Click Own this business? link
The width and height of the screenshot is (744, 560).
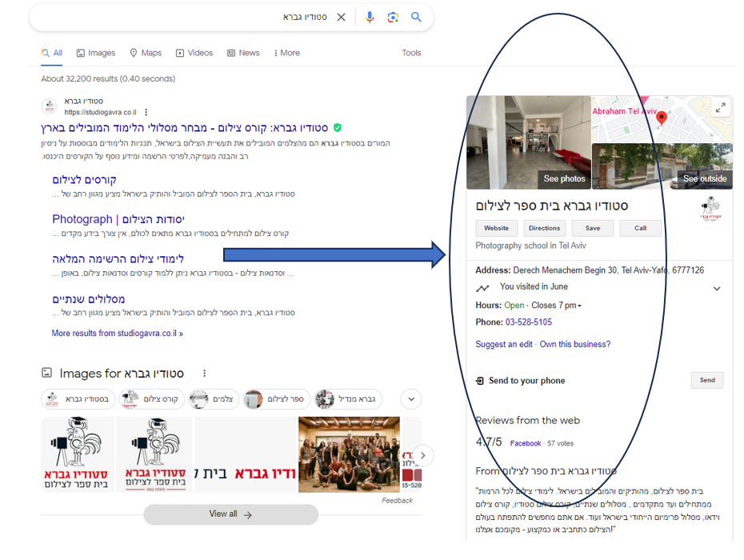[x=575, y=345]
